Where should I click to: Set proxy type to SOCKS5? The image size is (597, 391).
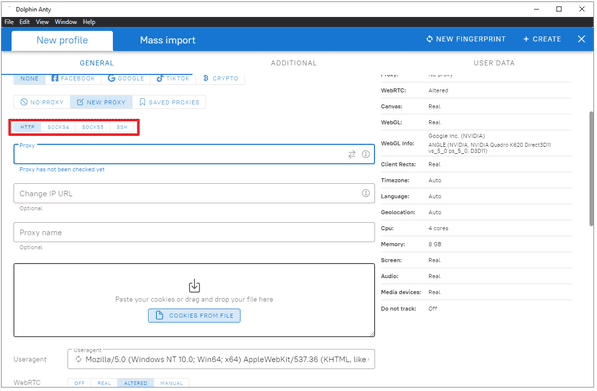coord(93,127)
